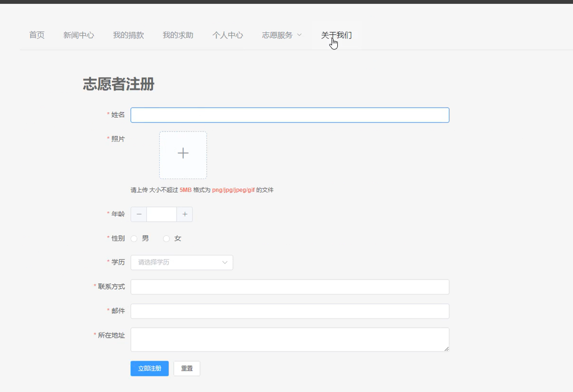Click the 学历 dropdown arrow icon
Image resolution: width=573 pixels, height=392 pixels.
coord(225,262)
